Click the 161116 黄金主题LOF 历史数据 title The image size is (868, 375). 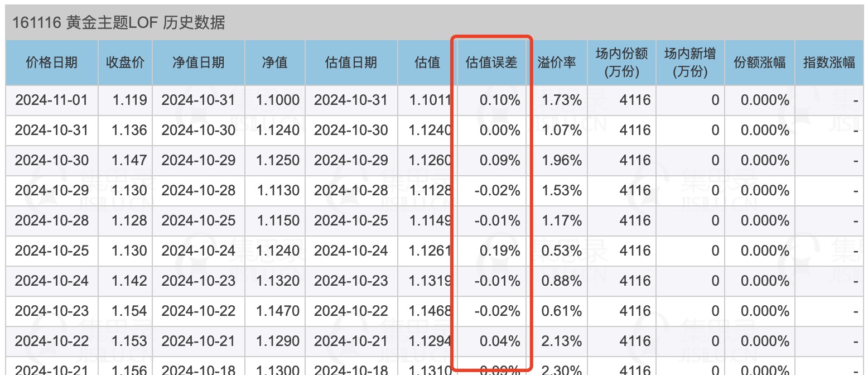click(119, 23)
